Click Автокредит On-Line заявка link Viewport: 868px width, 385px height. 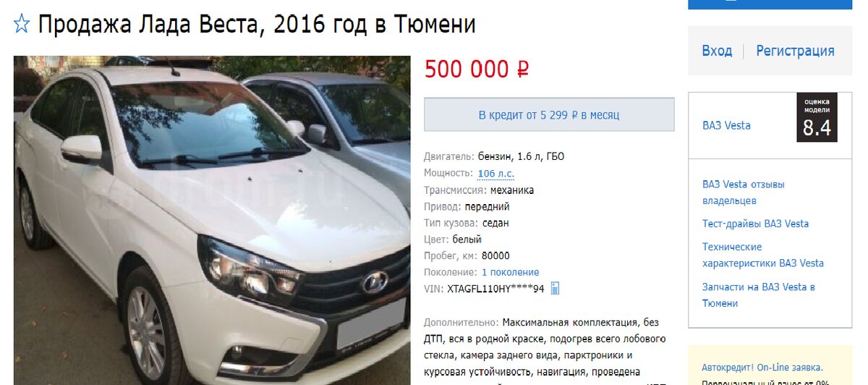(x=762, y=368)
